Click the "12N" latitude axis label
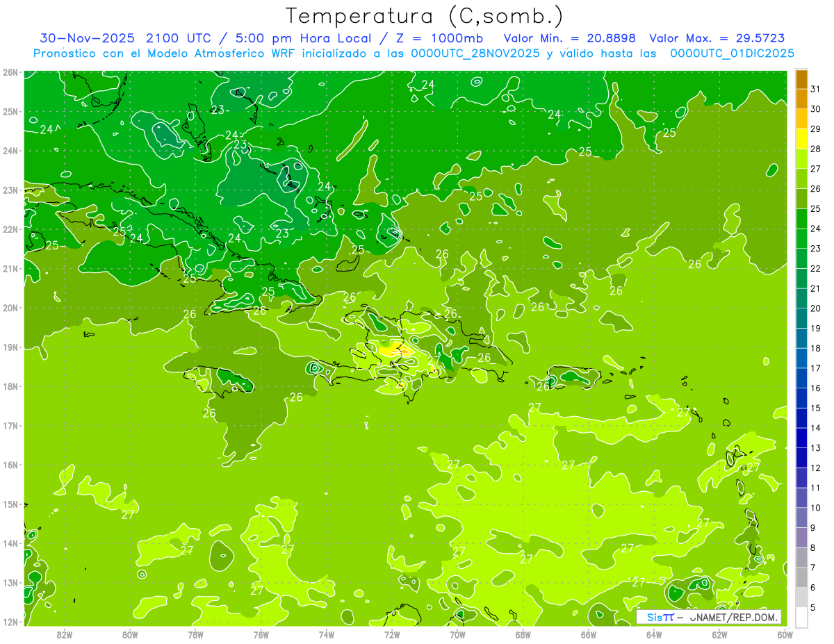The height and width of the screenshot is (644, 834). (10, 622)
